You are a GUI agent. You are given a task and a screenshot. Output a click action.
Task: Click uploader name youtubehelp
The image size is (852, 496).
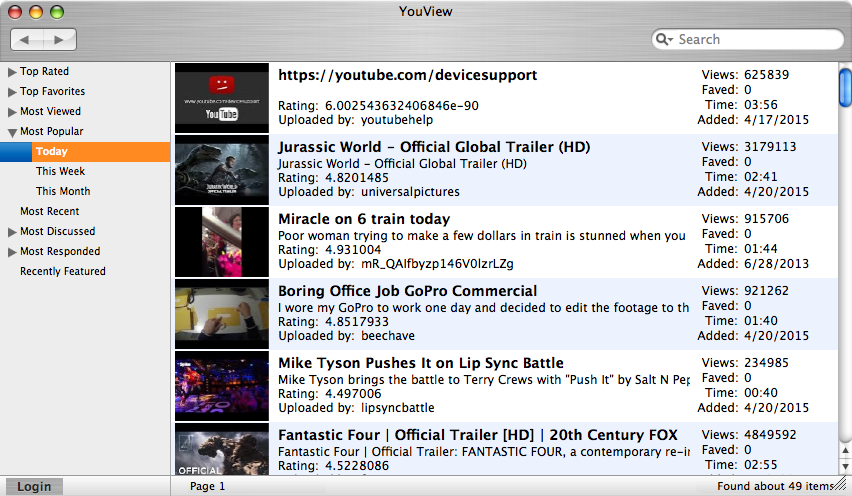click(397, 120)
